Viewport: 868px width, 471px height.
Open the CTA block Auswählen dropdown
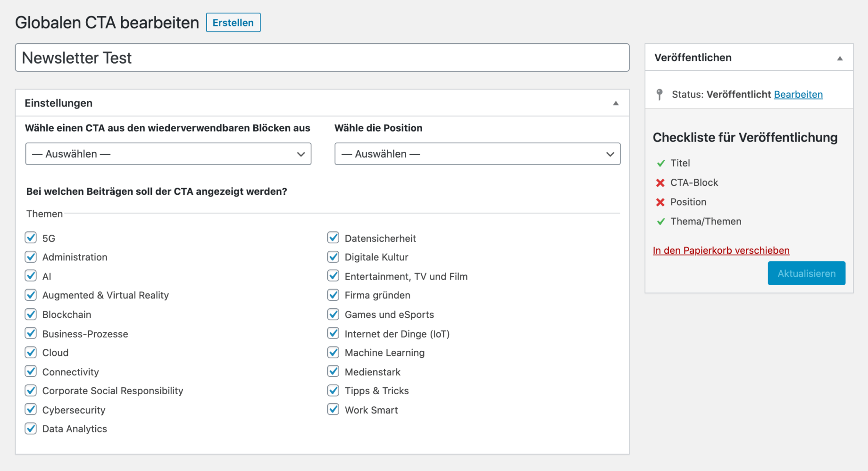pyautogui.click(x=168, y=154)
